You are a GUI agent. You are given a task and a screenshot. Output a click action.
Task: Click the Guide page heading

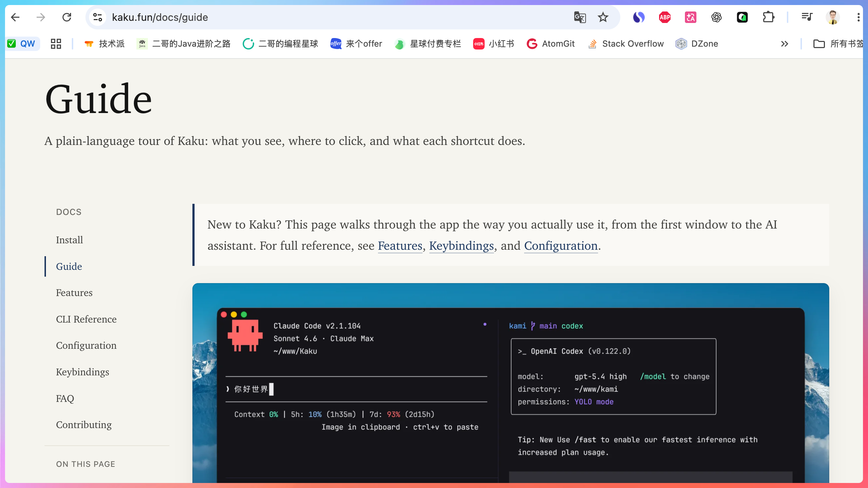pos(98,99)
